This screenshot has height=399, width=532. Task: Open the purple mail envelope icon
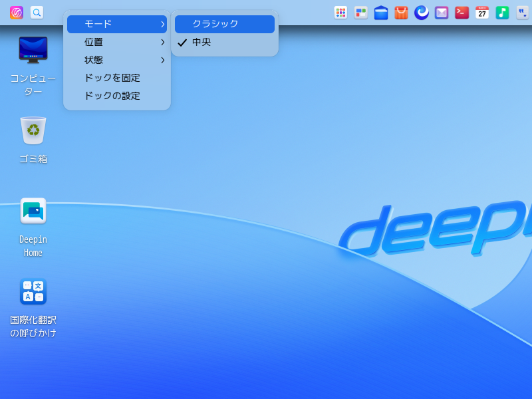(442, 13)
